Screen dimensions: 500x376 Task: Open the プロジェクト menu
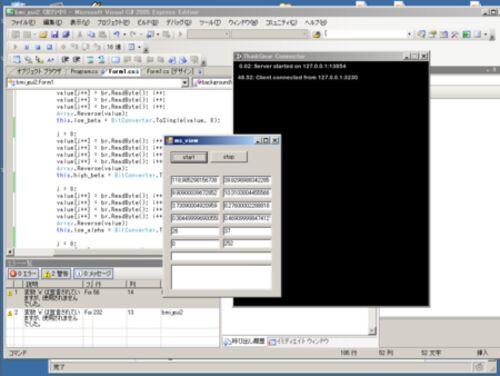point(113,22)
